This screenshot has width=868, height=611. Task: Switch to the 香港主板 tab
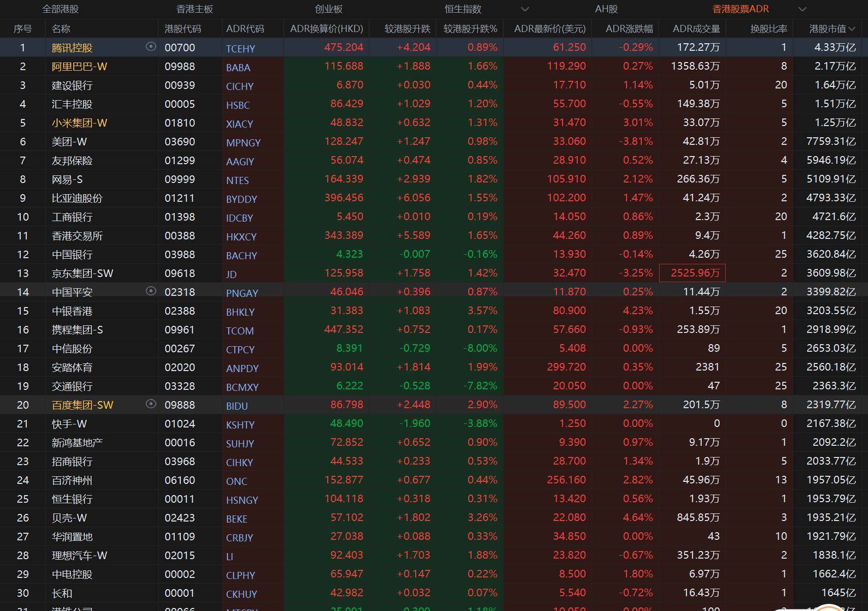click(195, 9)
